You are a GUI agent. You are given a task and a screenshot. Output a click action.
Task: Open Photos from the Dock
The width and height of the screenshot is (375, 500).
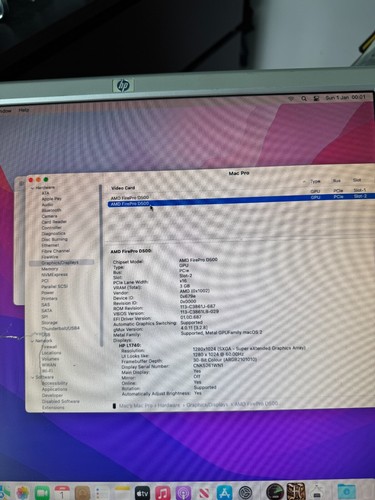point(23,493)
